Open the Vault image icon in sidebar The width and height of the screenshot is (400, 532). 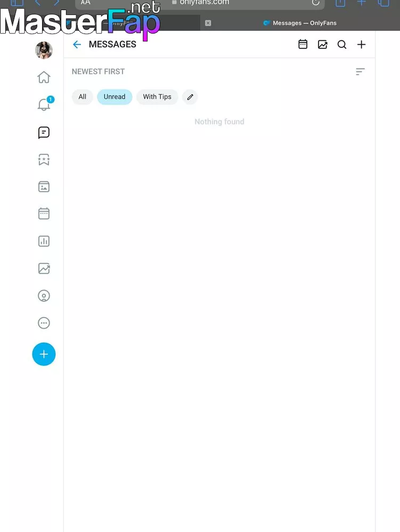(44, 187)
